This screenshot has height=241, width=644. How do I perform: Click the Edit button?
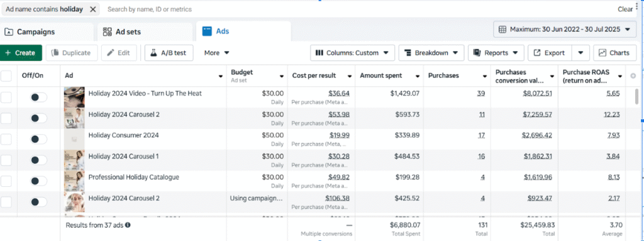click(x=119, y=53)
